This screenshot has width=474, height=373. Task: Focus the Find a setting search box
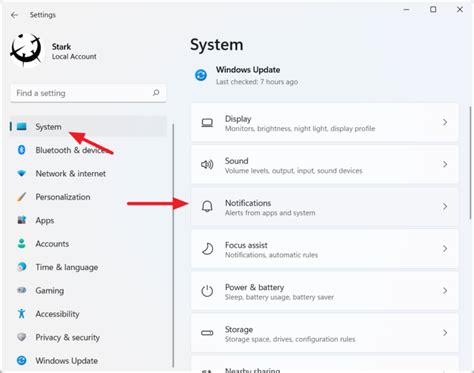pos(88,93)
